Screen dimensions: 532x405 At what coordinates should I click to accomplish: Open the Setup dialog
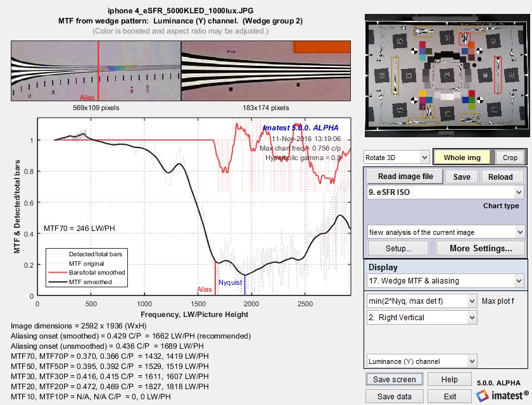398,249
